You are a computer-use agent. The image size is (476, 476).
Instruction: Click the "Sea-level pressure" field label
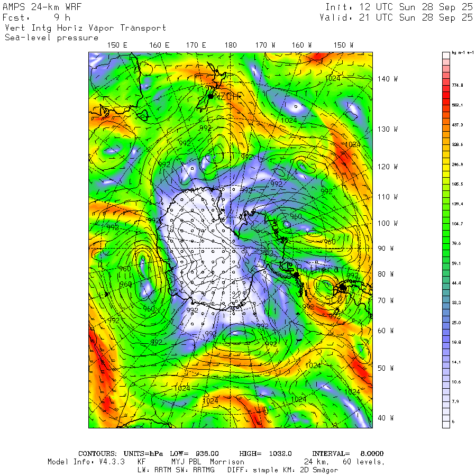click(52, 38)
